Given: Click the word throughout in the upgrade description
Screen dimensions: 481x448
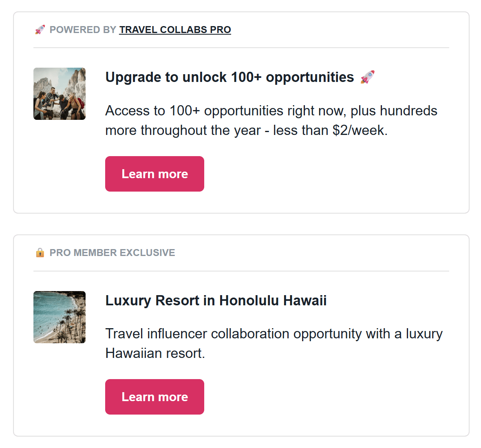Looking at the screenshot, I should pos(174,130).
